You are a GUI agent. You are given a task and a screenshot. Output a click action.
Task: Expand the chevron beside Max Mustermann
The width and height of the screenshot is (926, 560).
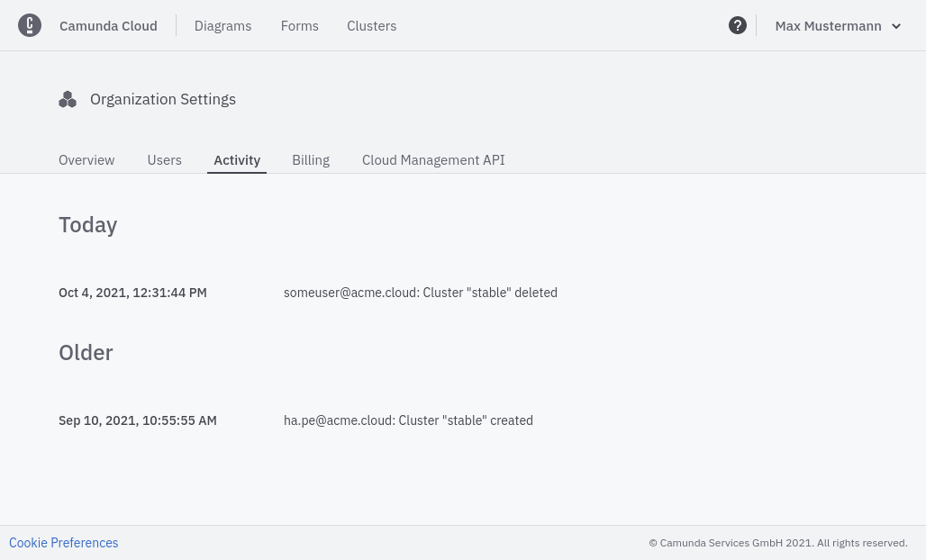click(896, 26)
